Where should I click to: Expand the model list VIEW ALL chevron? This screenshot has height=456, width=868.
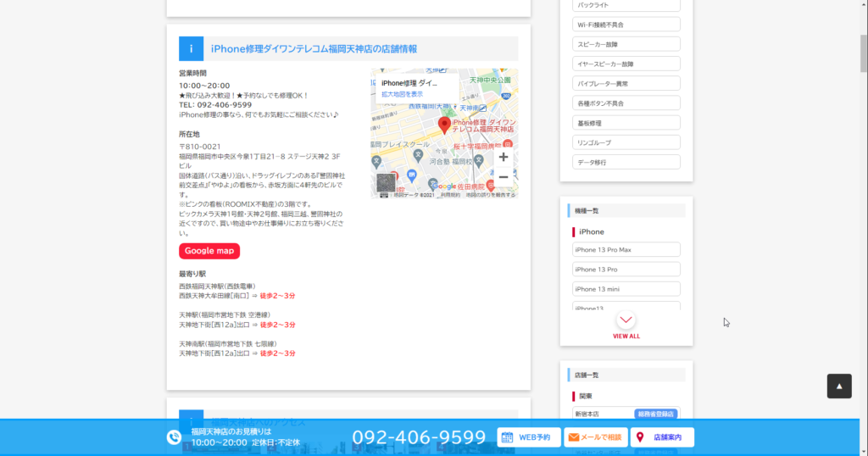[x=626, y=320]
